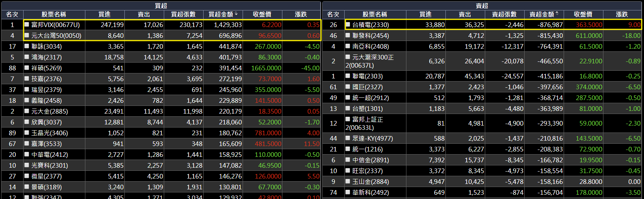Viewport: 644px width, 199px height.
Task: Open stock 統一(1216)
Action: (x=367, y=149)
